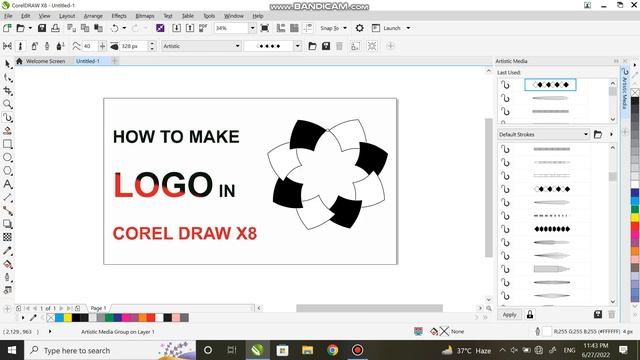Click the Type here to search box

pyautogui.click(x=110, y=350)
